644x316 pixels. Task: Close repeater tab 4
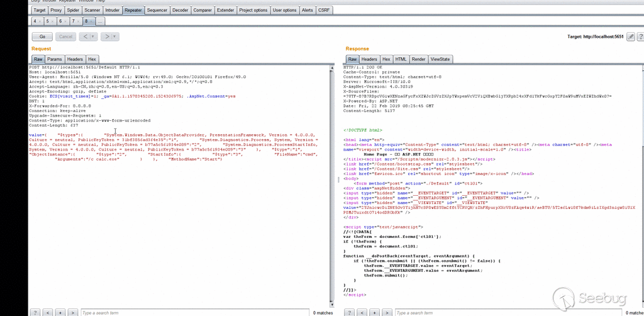click(40, 21)
